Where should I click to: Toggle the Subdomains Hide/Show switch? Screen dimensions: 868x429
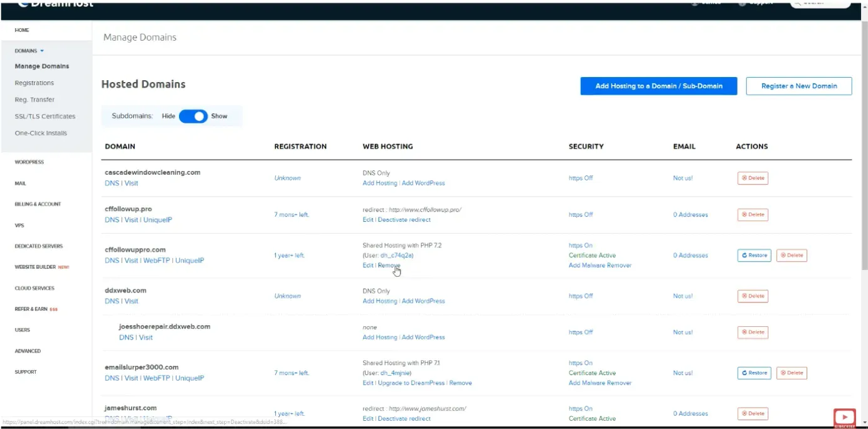point(193,116)
